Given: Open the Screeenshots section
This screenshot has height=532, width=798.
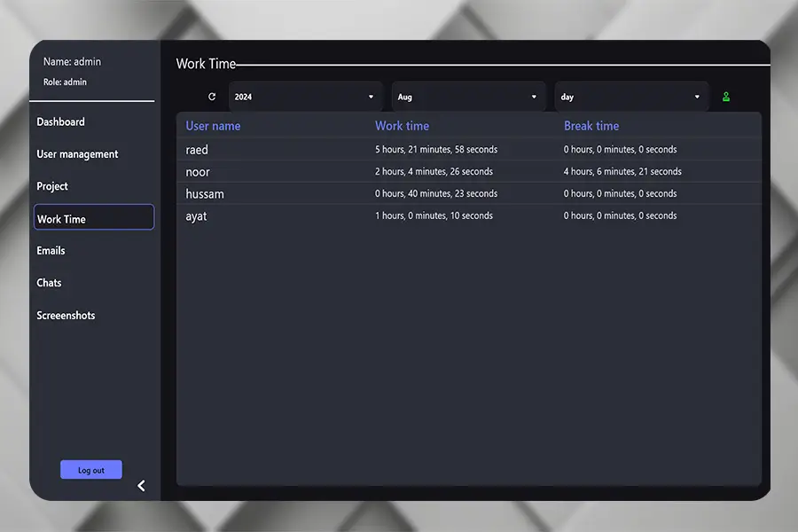Looking at the screenshot, I should (65, 315).
